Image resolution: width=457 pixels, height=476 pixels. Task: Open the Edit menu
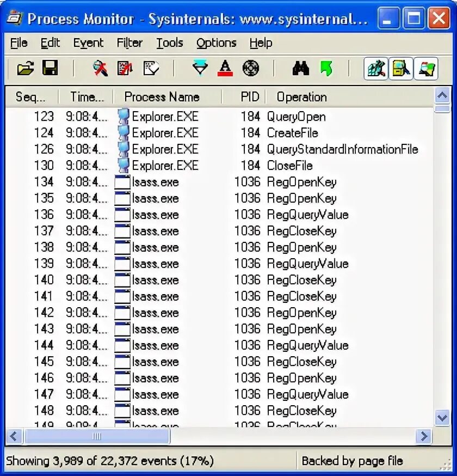tap(50, 43)
